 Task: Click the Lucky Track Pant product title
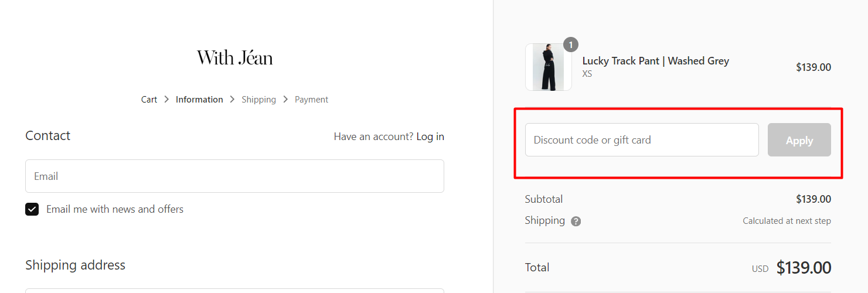655,61
